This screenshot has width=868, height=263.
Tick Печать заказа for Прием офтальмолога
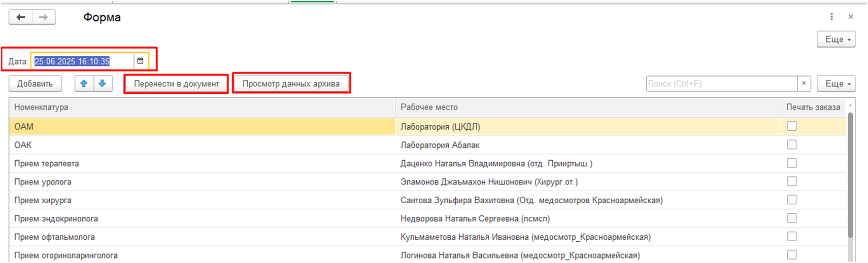coord(791,237)
